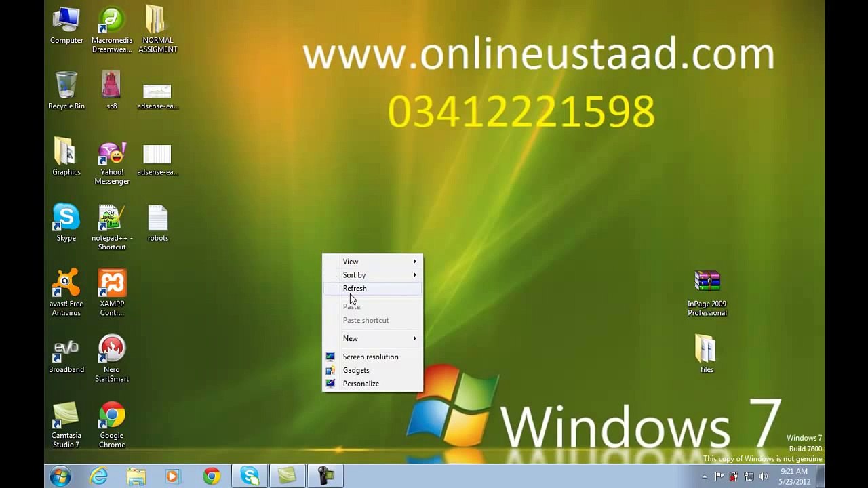Open the New submenu in context menu
Image resolution: width=868 pixels, height=488 pixels.
(372, 338)
